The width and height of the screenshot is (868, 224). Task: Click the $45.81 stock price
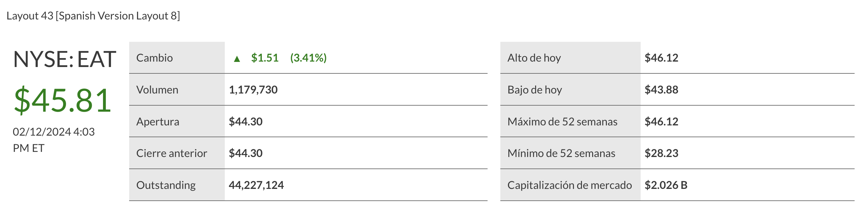(63, 100)
